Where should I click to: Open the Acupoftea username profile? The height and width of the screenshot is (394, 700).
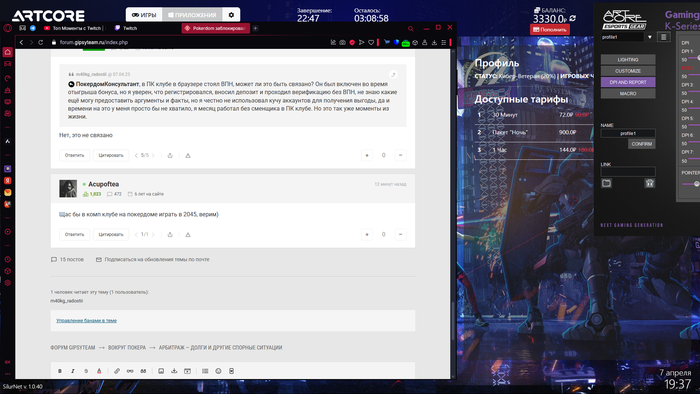click(104, 184)
